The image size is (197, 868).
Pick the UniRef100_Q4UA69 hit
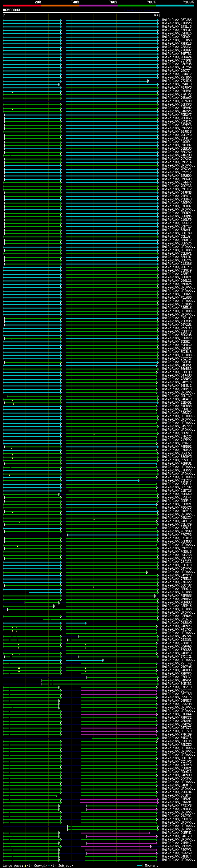(177, 98)
